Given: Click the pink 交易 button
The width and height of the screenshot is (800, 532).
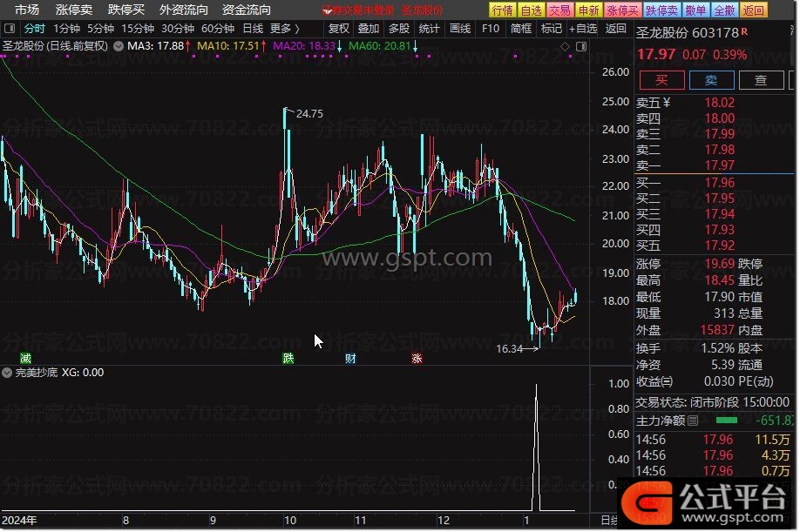Looking at the screenshot, I should tap(559, 10).
